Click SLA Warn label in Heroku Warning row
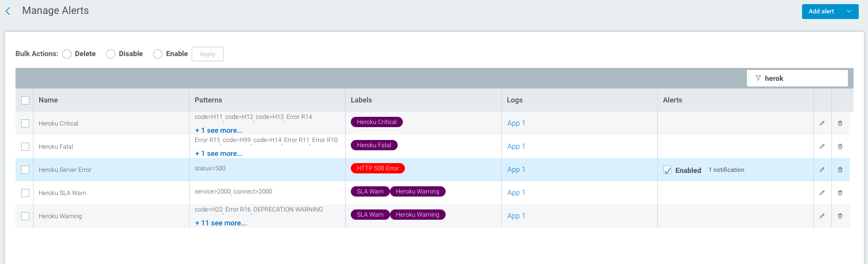868x264 pixels. coord(370,215)
